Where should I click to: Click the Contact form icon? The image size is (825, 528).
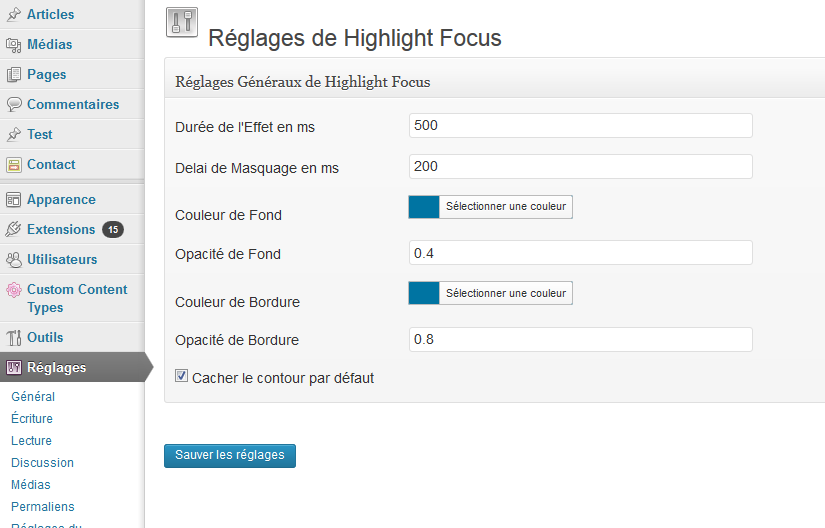coord(14,165)
